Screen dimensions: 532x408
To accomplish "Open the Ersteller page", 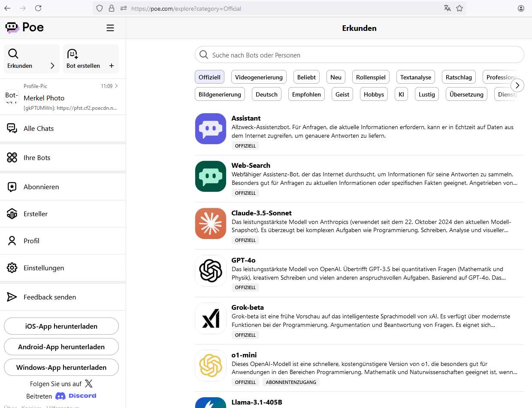I will coord(63,214).
